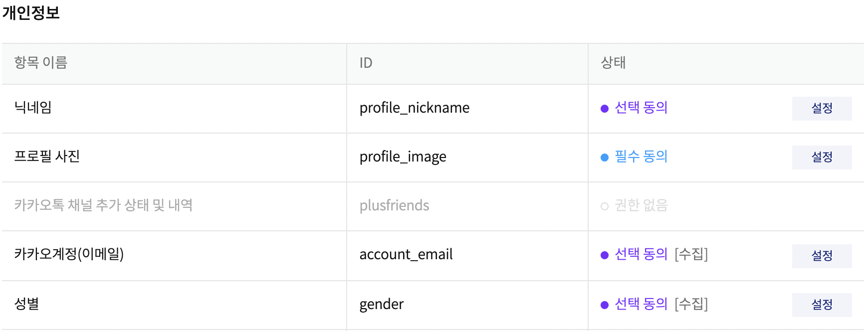Open 설정 for account_email row
The width and height of the screenshot is (868, 331).
(x=822, y=256)
